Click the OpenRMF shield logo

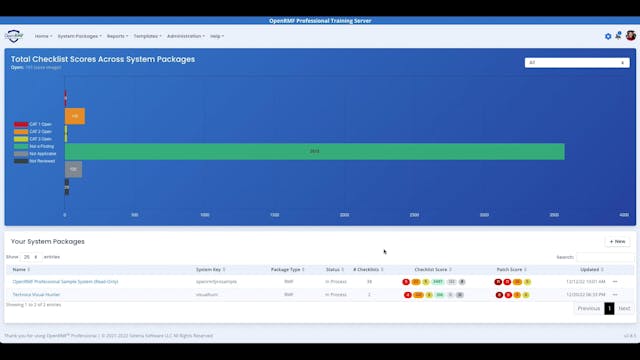pos(14,36)
